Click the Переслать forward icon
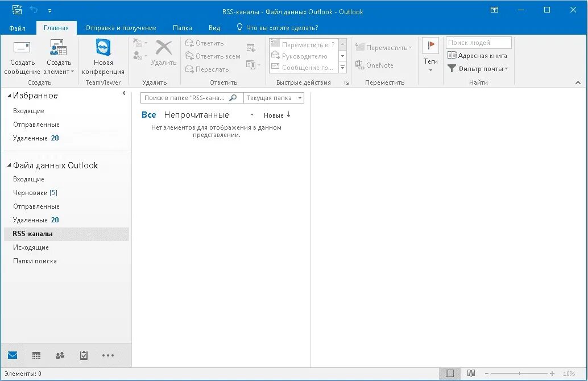Viewport: 588px width, 381px height. pos(189,69)
